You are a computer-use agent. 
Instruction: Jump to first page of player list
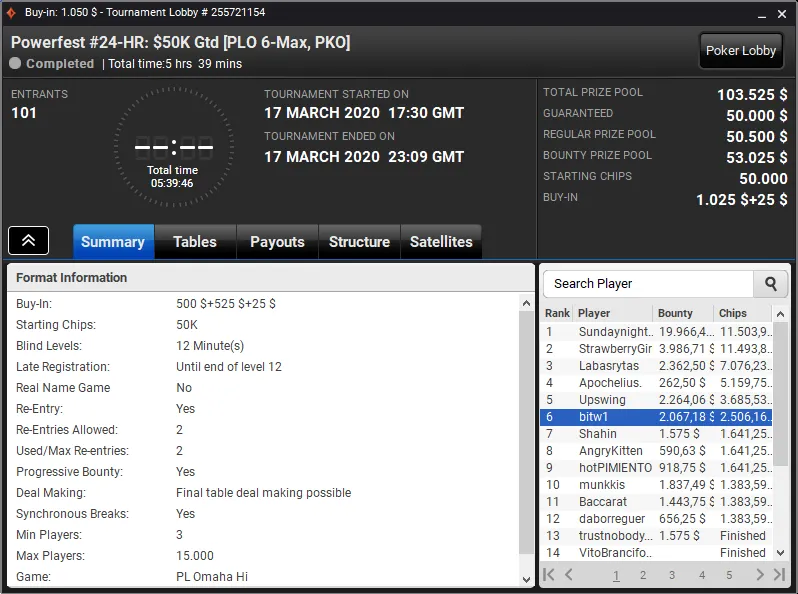pos(549,575)
